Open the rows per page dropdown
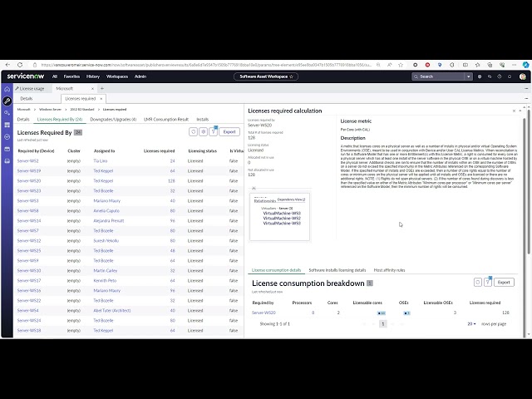Viewport: 532px width, 399px height. click(471, 324)
